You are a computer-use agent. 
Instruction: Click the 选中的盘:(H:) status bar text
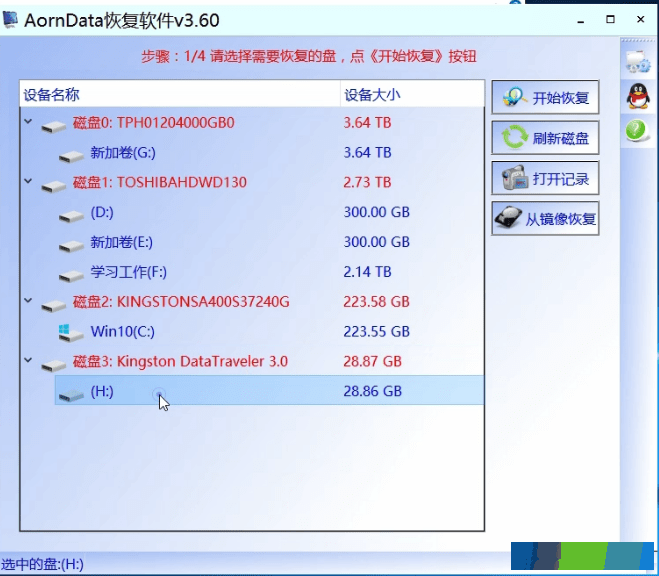point(42,564)
